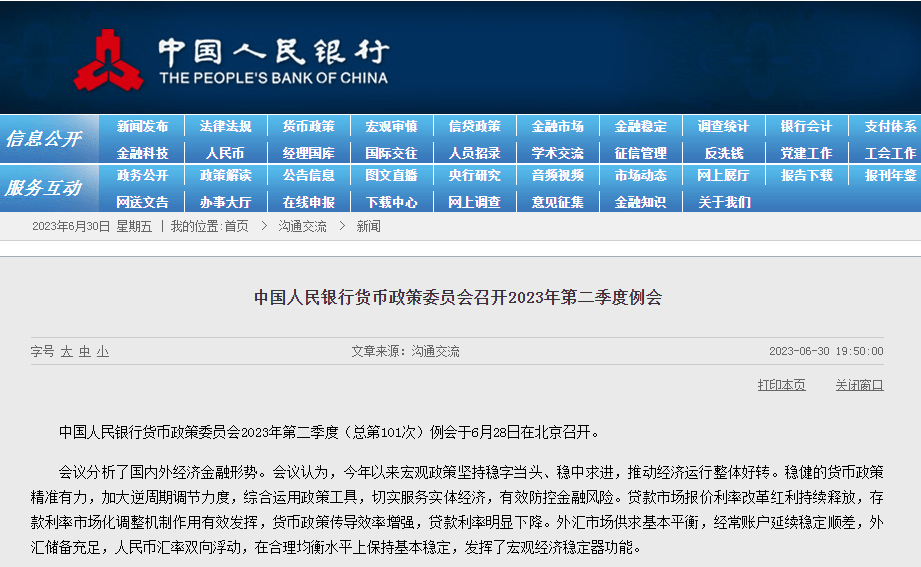Visit 工会工作 page
The width and height of the screenshot is (921, 567).
[890, 153]
